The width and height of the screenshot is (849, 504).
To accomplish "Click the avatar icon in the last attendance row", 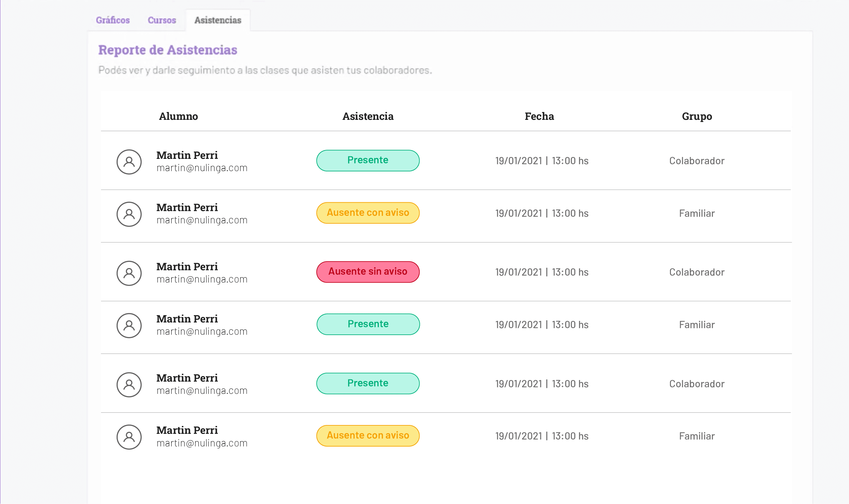I will (129, 437).
